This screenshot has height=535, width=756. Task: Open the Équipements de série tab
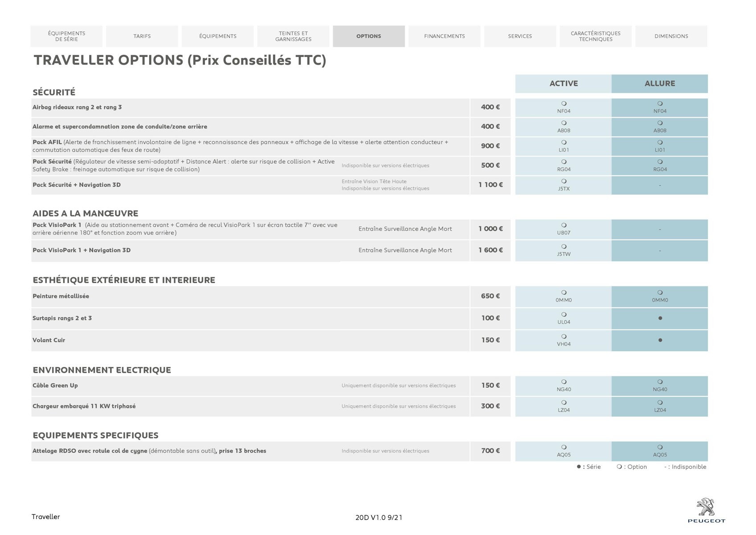point(66,36)
